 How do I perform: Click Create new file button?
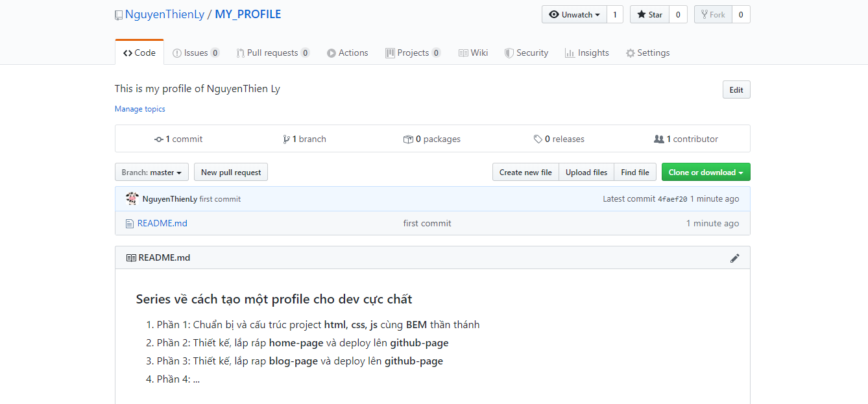pyautogui.click(x=525, y=172)
